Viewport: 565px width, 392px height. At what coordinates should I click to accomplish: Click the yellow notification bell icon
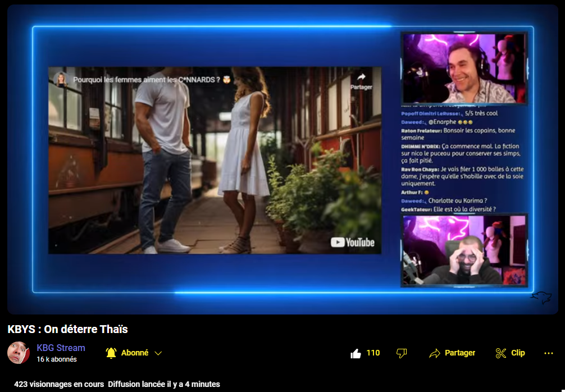[x=111, y=353]
